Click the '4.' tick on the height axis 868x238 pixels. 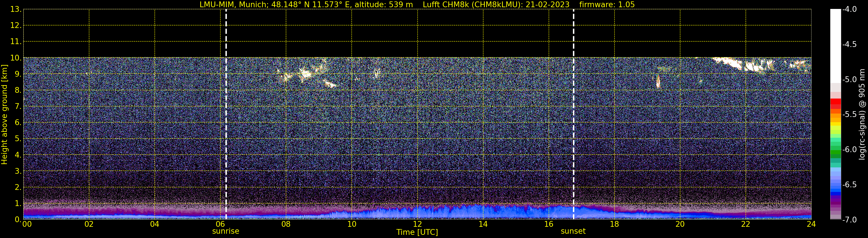(18, 155)
